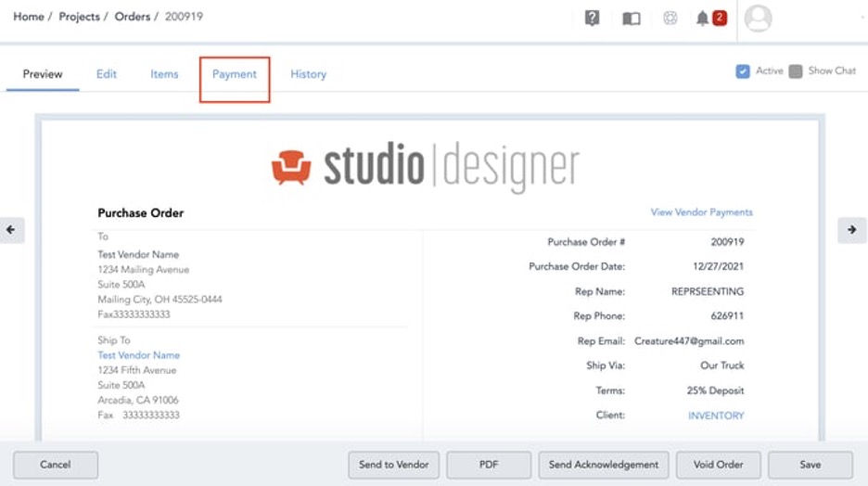Open View Vendor Payments link
Screen dimensions: 868x486
(x=701, y=212)
